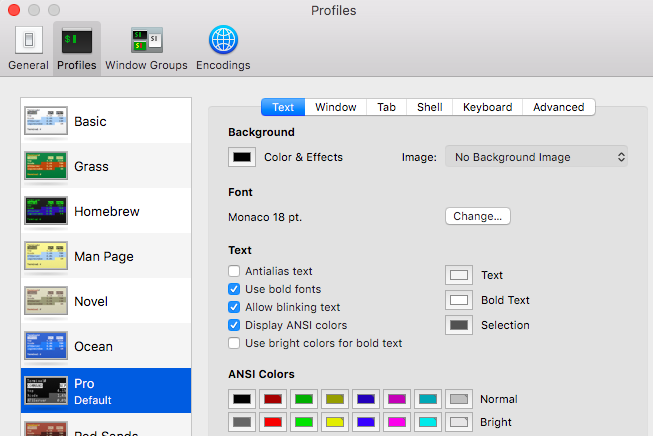Choose the Grass profile in list
Screen dimensions: 653x436
(x=106, y=166)
